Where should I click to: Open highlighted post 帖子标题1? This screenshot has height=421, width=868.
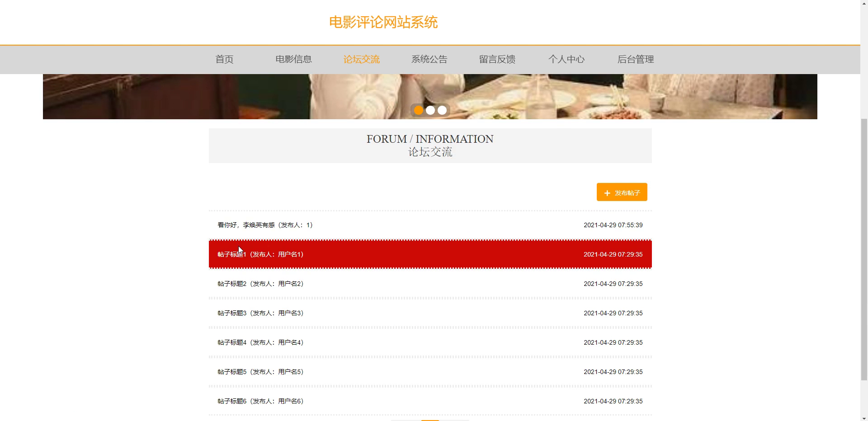point(430,254)
